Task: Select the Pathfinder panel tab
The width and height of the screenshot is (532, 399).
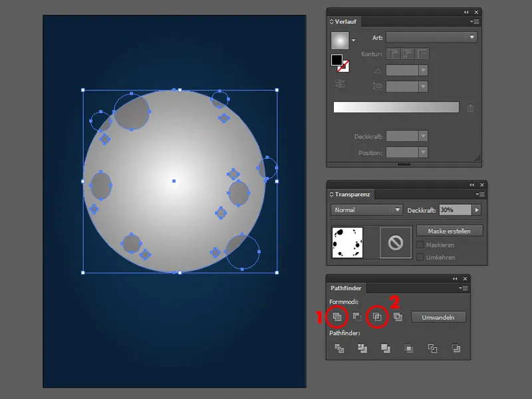Action: tap(346, 288)
